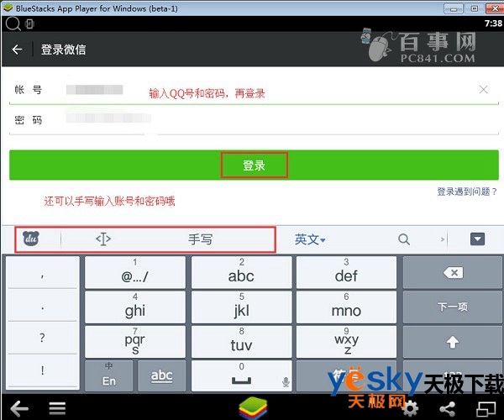Tap the 3 def key
504x420 pixels.
point(346,272)
